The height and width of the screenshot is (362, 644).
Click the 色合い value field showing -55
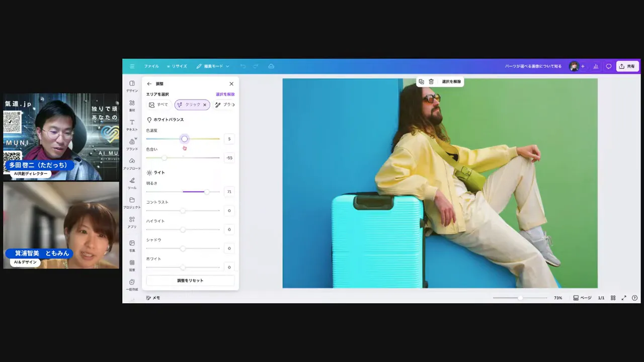(229, 158)
